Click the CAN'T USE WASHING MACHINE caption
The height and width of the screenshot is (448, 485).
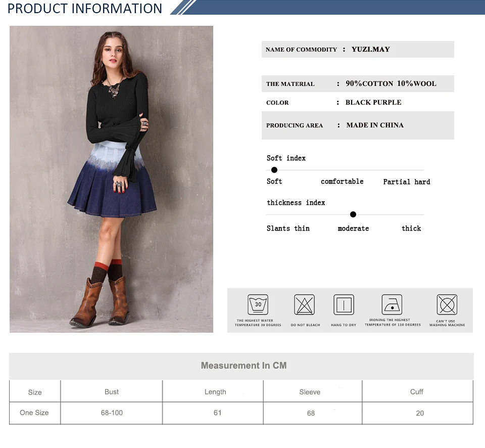click(447, 323)
